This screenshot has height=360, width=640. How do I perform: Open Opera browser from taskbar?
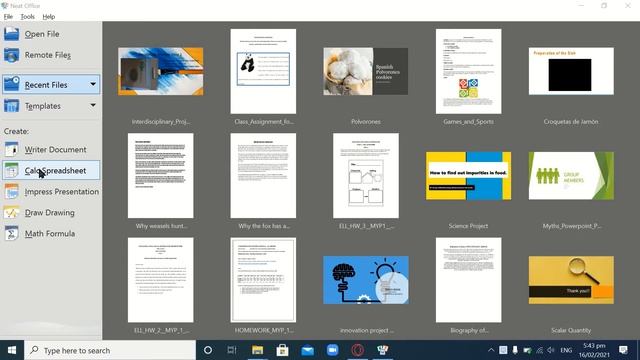pyautogui.click(x=358, y=350)
